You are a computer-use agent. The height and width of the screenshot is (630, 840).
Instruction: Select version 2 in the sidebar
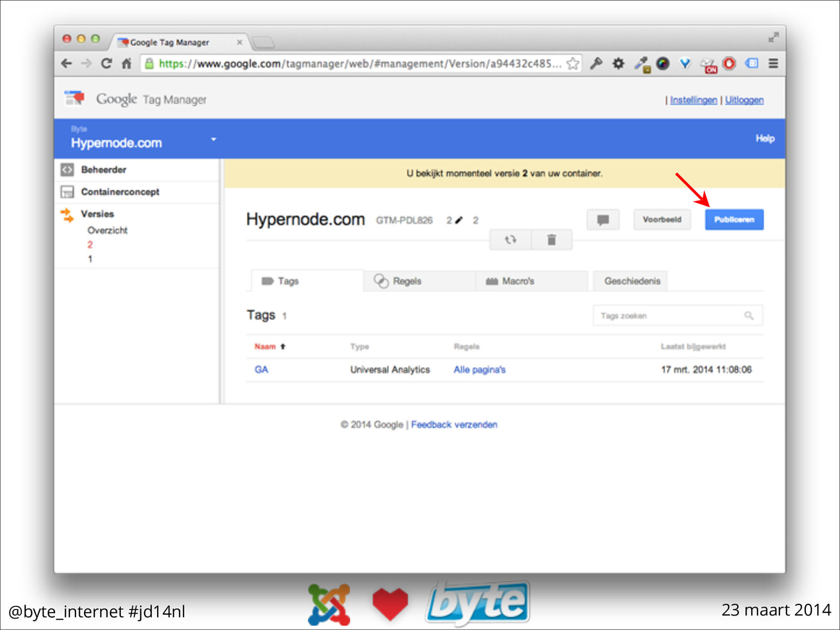coord(90,245)
